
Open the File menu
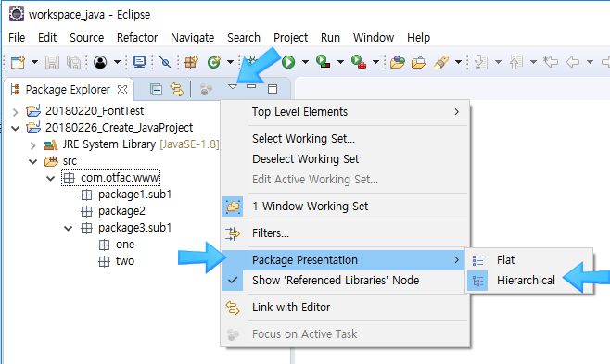[17, 38]
